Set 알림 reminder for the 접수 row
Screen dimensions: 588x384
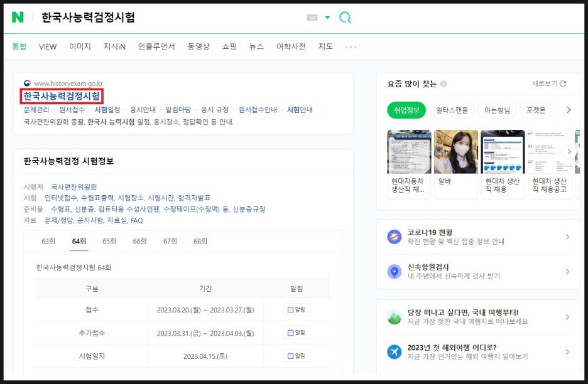pos(297,309)
